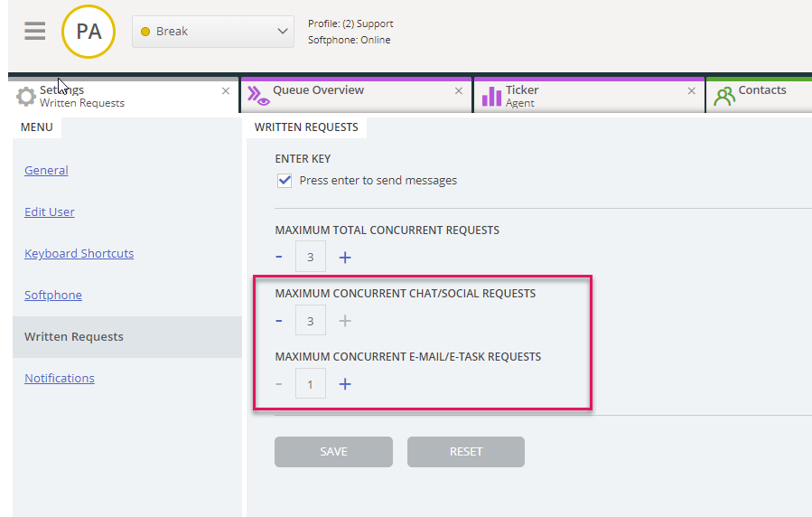Click the Queue Overview eye icon
The image size is (812, 517).
tap(257, 96)
